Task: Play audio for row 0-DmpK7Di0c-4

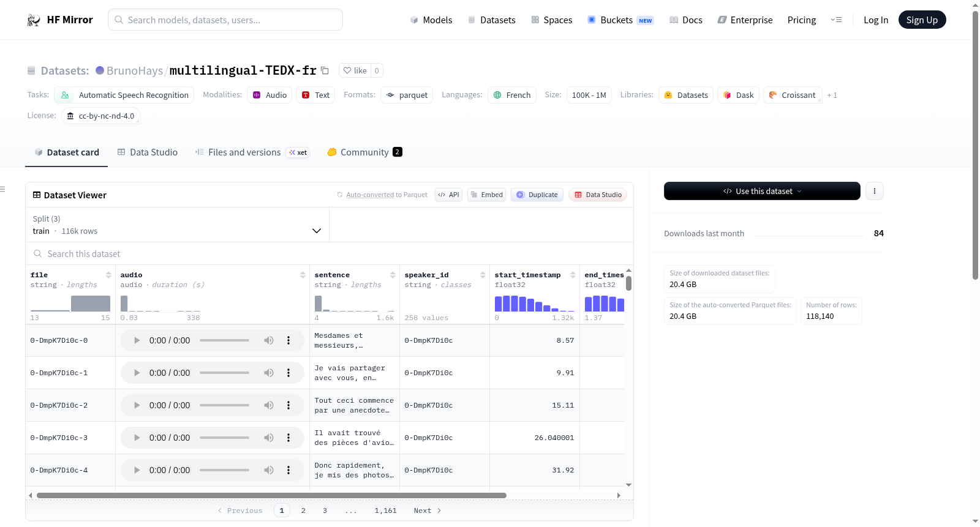Action: 137,470
